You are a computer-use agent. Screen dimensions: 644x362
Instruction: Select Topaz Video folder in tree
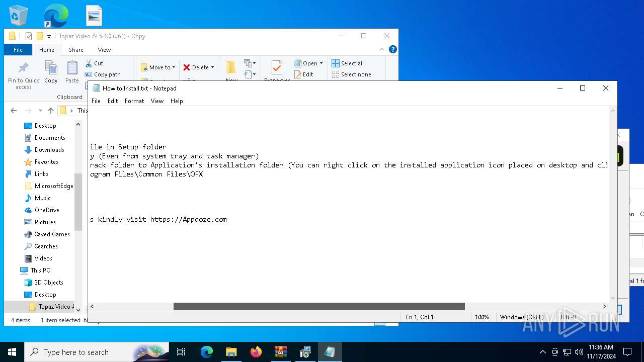point(52,307)
